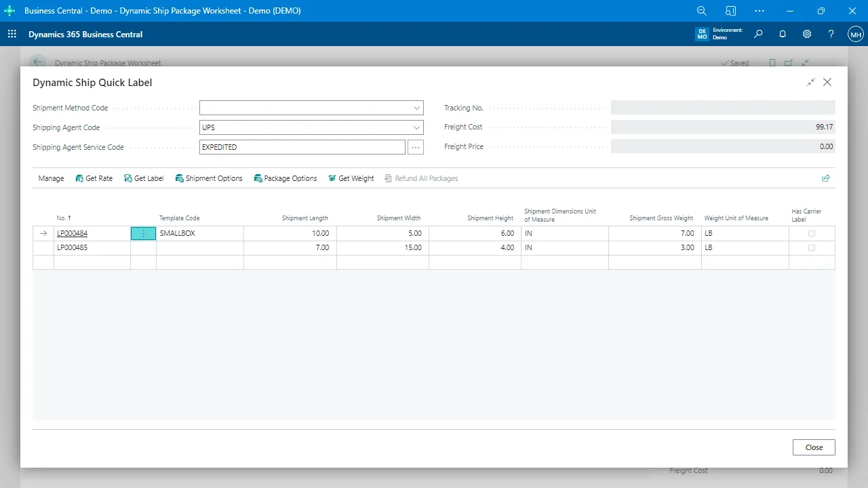This screenshot has width=868, height=488.
Task: Open package link LP000484
Action: click(x=72, y=233)
